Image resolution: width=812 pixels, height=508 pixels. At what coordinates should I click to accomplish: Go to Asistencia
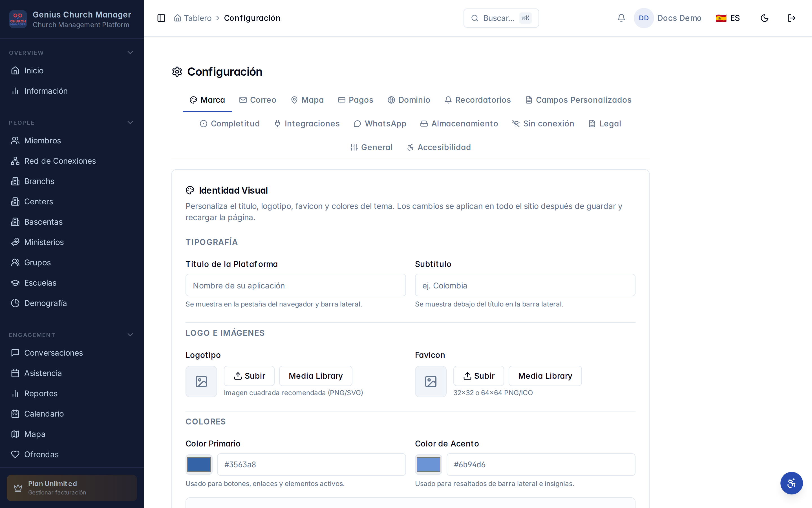[x=72, y=373]
